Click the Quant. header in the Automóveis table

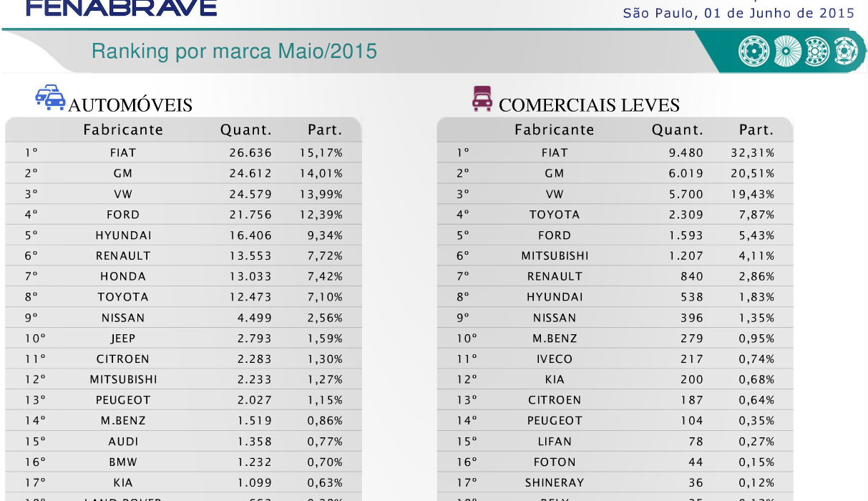(x=246, y=130)
